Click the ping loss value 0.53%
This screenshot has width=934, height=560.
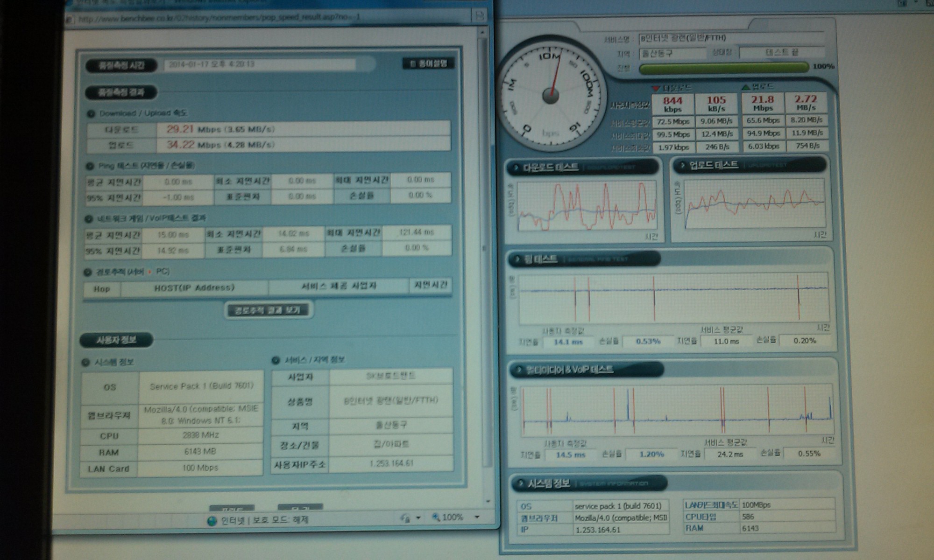pyautogui.click(x=648, y=342)
